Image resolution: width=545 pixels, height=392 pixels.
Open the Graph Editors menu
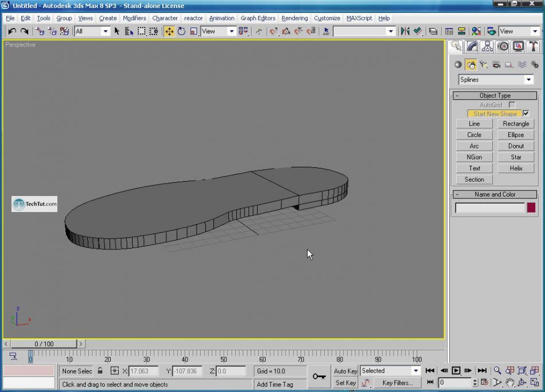point(258,18)
